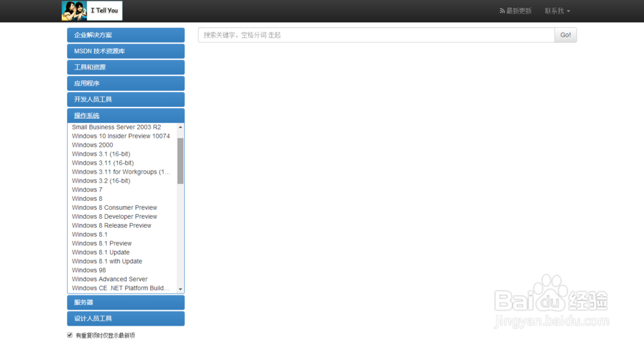Click the operating system list scrollbar thumb
Viewport: 644px width, 343px height.
click(180, 161)
